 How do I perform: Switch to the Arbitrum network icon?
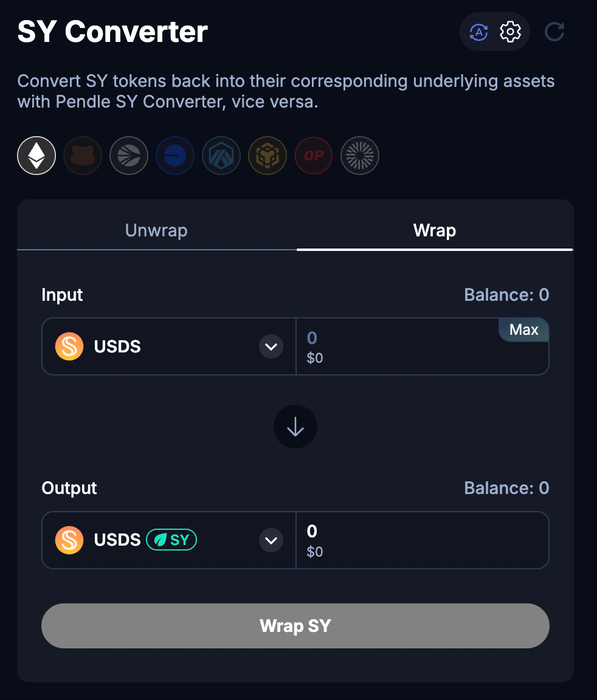(221, 156)
